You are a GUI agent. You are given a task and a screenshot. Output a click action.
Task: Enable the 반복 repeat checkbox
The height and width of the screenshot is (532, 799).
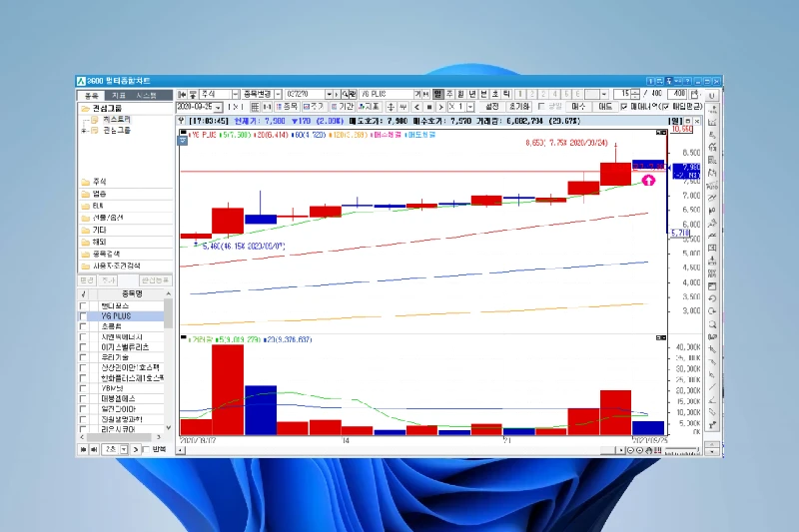point(146,449)
